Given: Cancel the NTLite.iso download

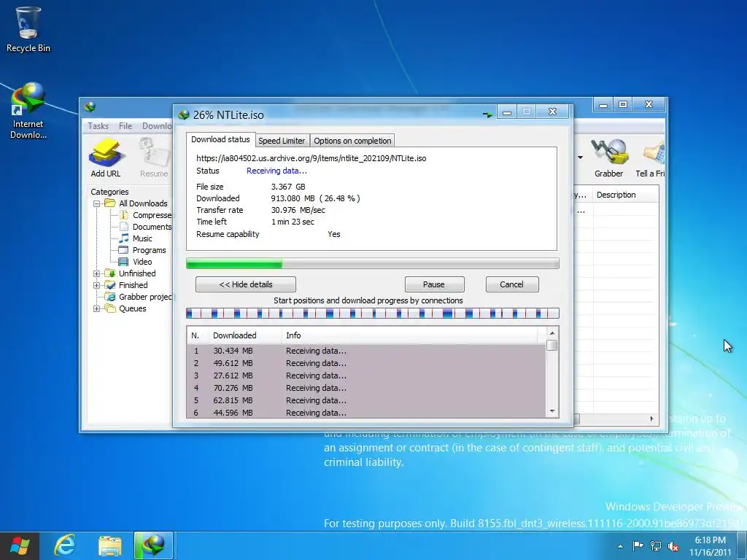Looking at the screenshot, I should (x=511, y=284).
